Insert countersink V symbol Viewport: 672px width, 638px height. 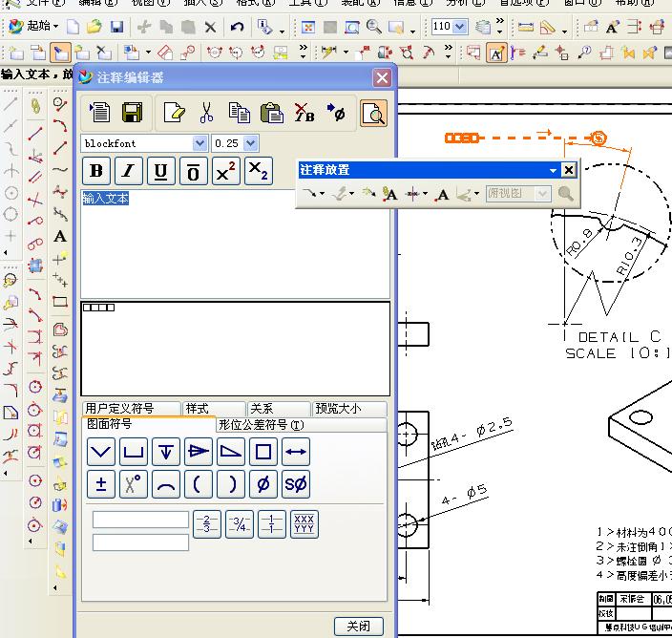[x=101, y=452]
